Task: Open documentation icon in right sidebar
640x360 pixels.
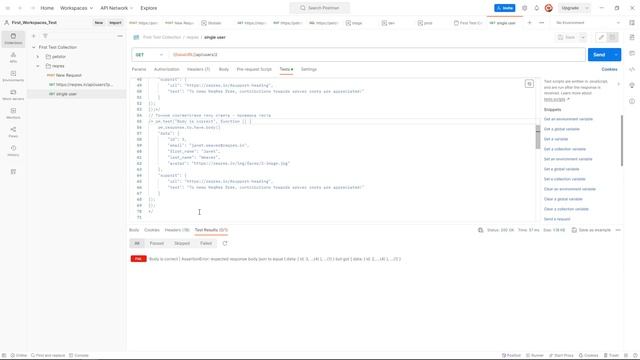Action: [x=632, y=37]
